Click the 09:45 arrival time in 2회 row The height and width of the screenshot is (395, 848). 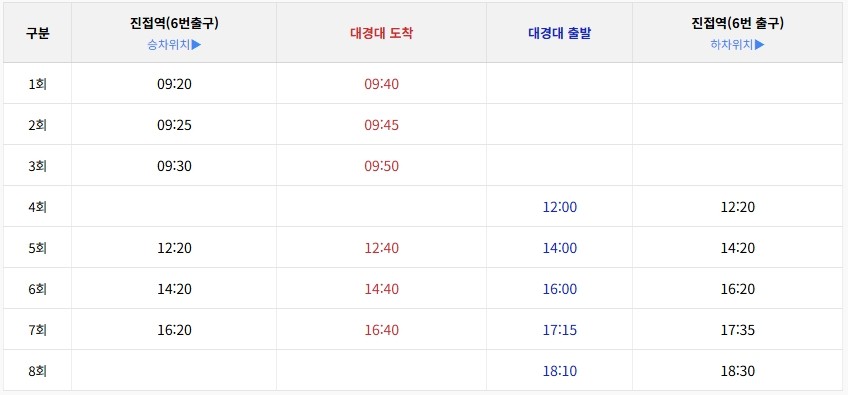pyautogui.click(x=381, y=125)
